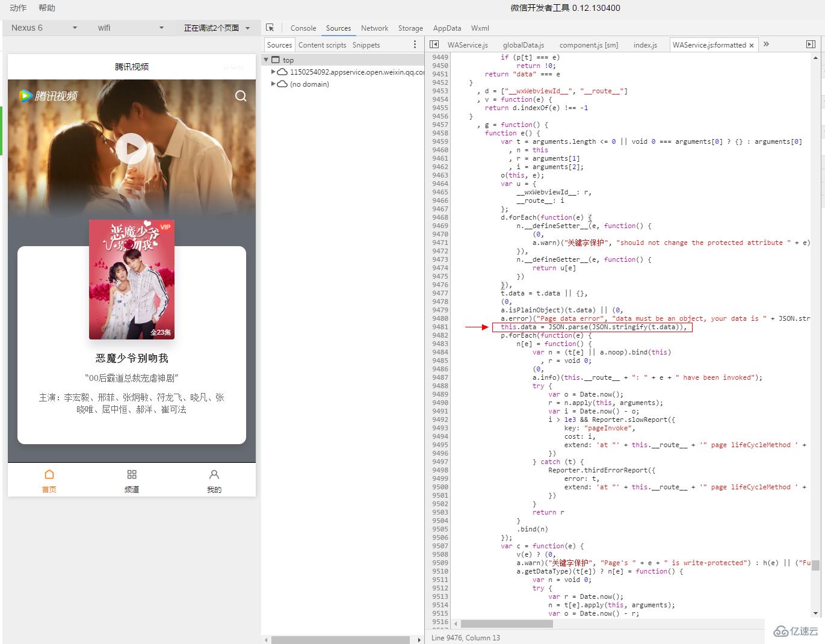
Task: Select the Sources main tab
Action: pos(338,28)
